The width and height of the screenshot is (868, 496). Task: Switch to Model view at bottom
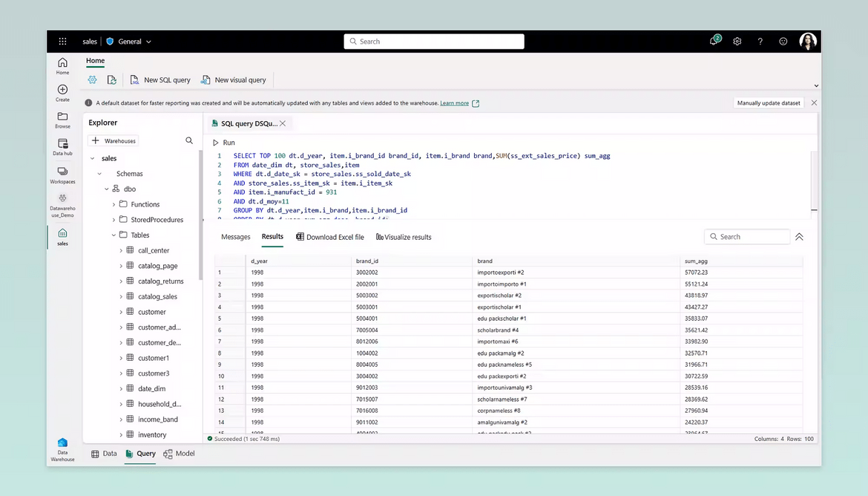pos(180,454)
